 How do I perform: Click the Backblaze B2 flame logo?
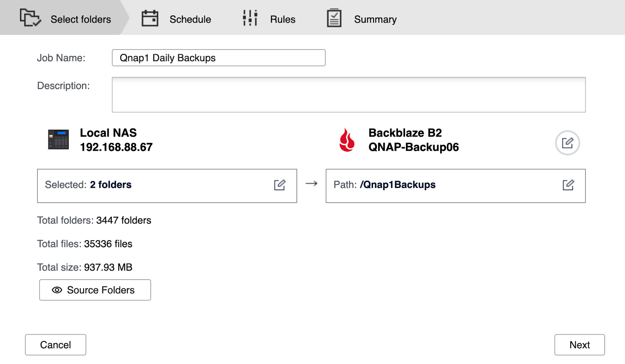click(x=347, y=140)
